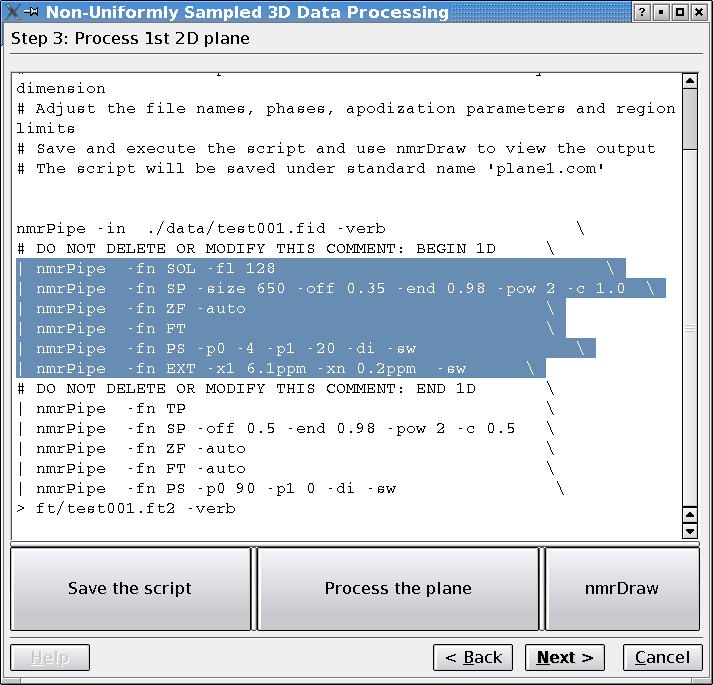Minimize the Data Processing window
Screen dimensions: 713x685
click(x=661, y=12)
